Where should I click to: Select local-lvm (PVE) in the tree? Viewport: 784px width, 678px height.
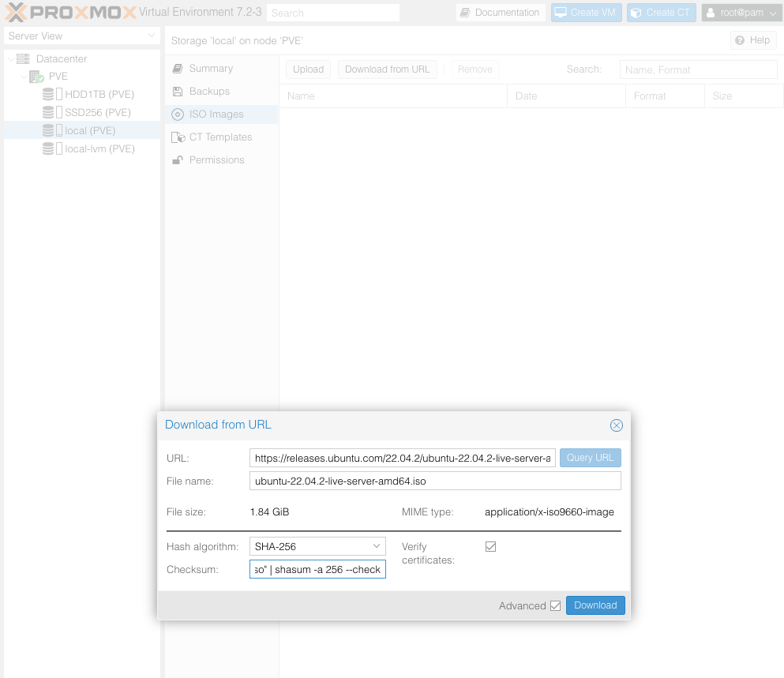coord(99,149)
